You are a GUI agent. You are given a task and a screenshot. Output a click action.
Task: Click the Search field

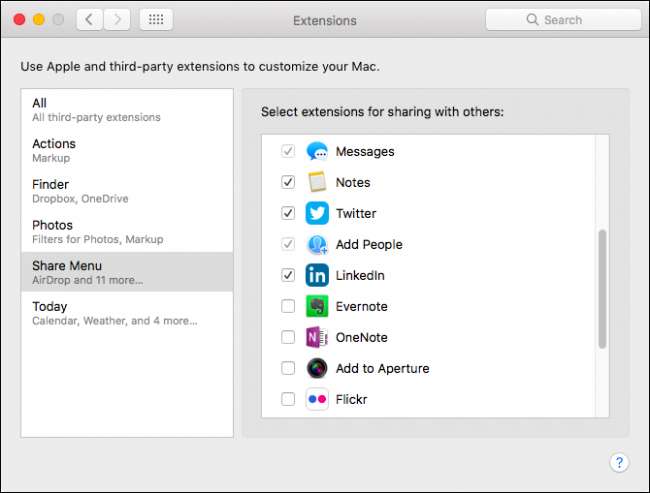click(x=563, y=20)
